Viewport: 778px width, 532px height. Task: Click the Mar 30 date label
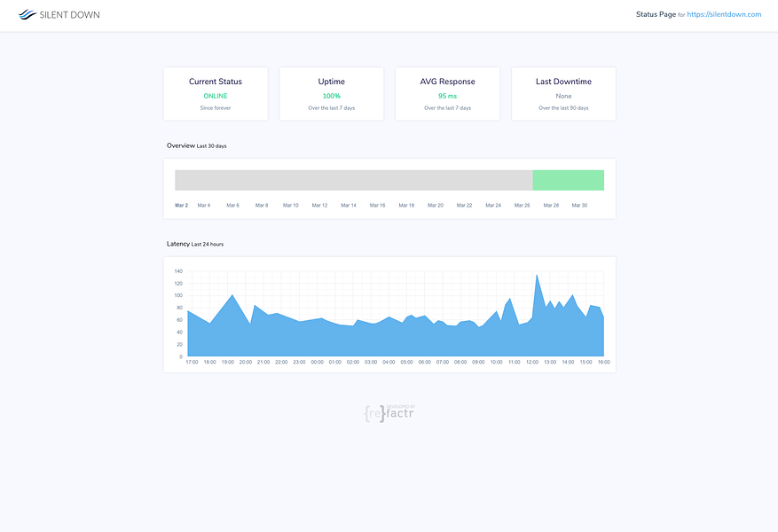tap(579, 206)
